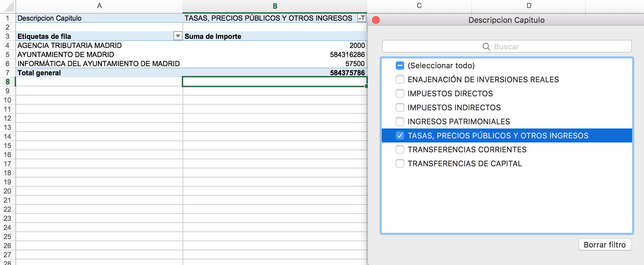This screenshot has height=265, width=644.
Task: Click the Suma de Importe header cell
Action: pyautogui.click(x=275, y=36)
